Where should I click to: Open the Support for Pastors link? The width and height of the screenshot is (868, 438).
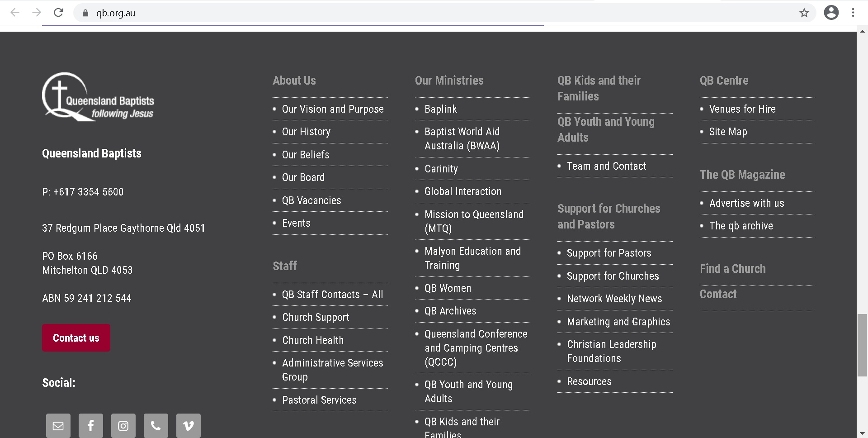(609, 253)
